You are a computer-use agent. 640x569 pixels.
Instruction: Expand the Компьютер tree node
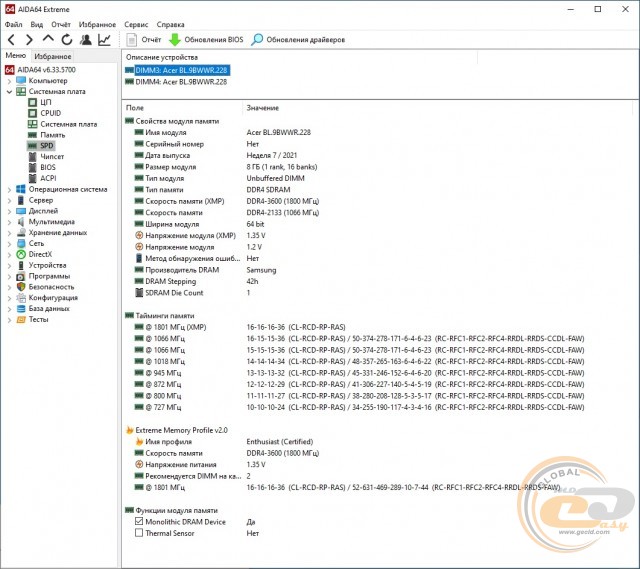9,81
